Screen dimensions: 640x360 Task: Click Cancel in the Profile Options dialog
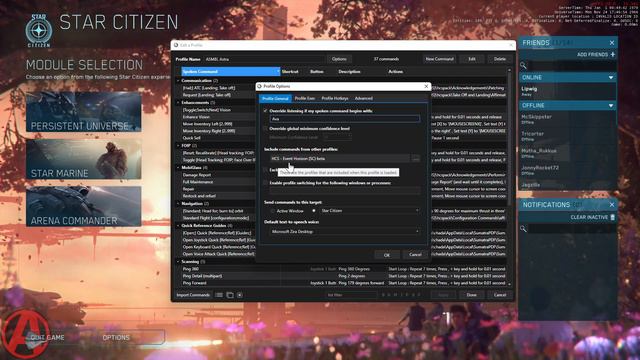(x=415, y=255)
